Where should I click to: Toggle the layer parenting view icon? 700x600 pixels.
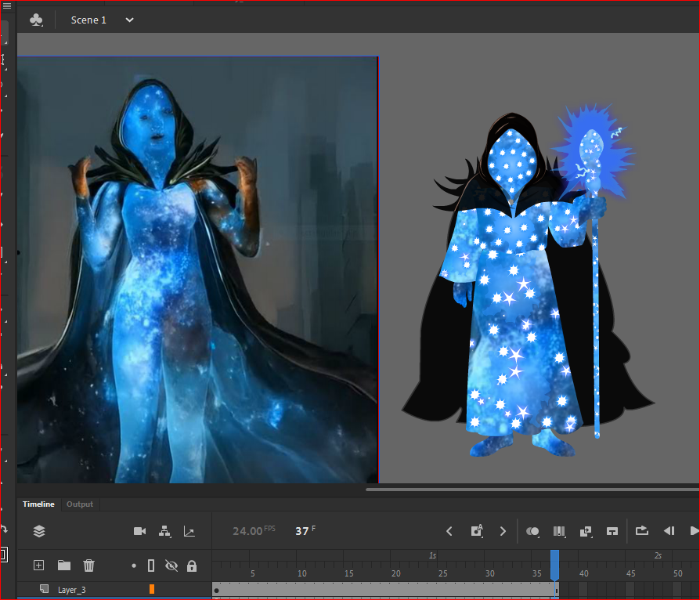click(164, 531)
